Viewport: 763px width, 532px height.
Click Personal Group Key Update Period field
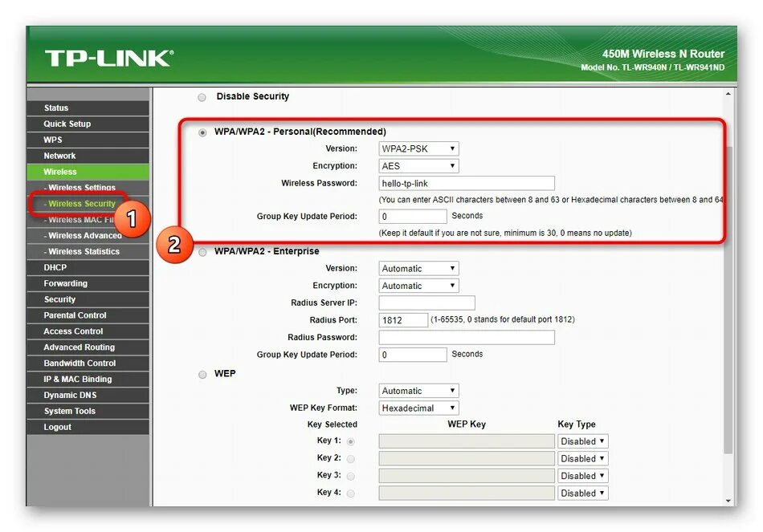click(413, 217)
